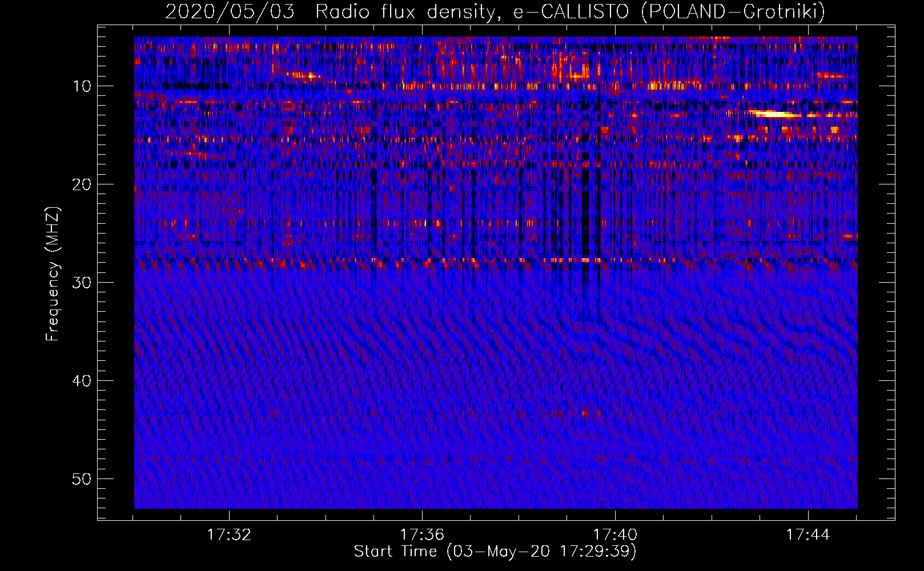Screen dimensions: 924x571
Task: Click the 17:44 time tick label
Action: pos(808,535)
